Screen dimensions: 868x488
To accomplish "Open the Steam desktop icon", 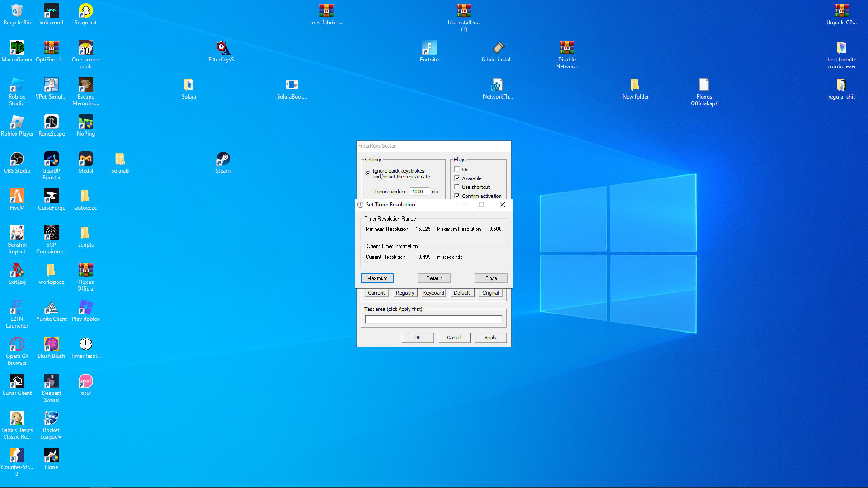I will pyautogui.click(x=223, y=160).
